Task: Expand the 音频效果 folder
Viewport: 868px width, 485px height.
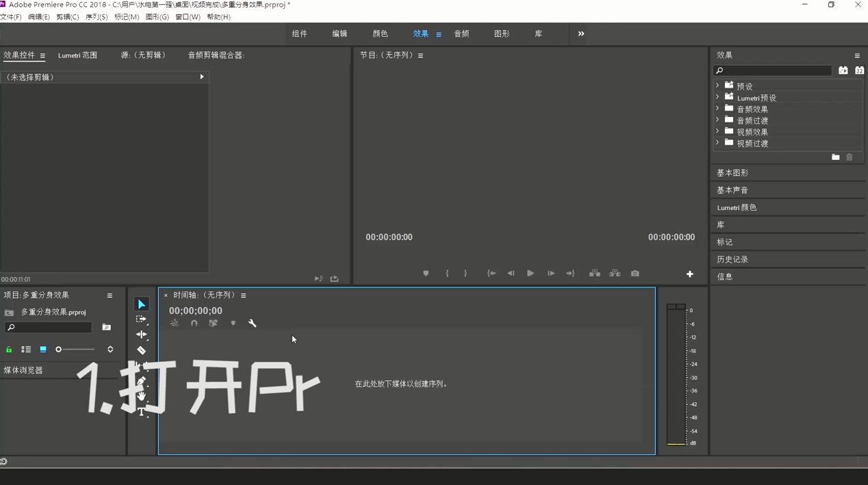Action: tap(717, 108)
